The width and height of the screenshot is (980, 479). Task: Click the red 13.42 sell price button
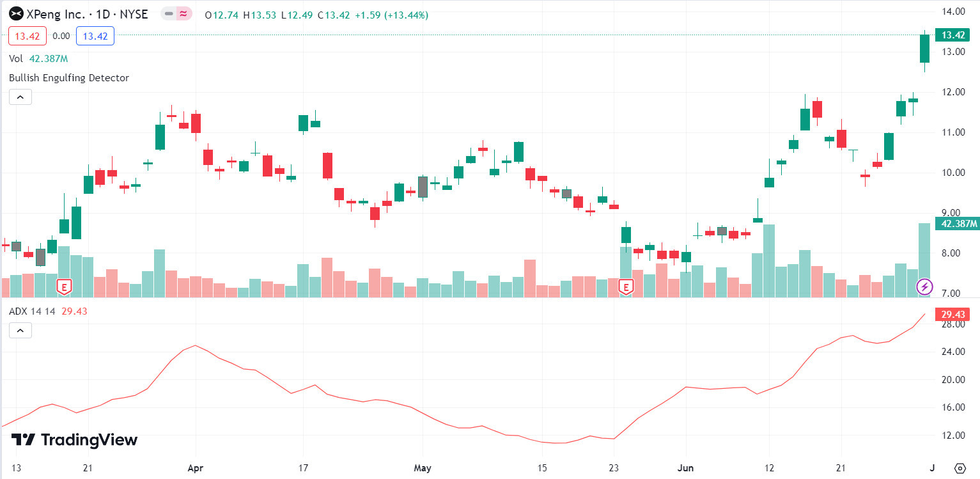tap(28, 36)
